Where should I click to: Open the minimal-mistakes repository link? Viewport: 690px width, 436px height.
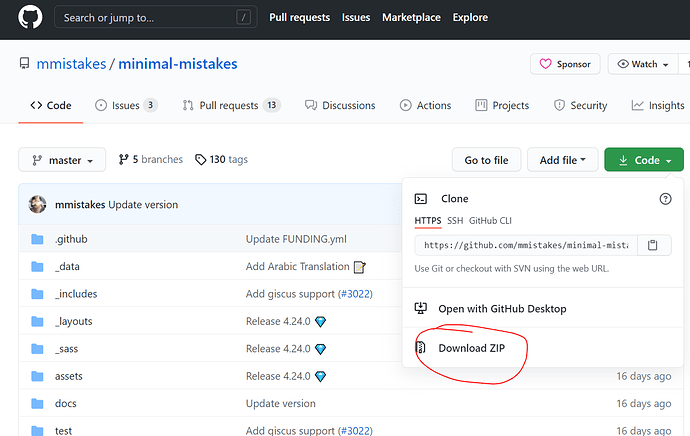(178, 64)
